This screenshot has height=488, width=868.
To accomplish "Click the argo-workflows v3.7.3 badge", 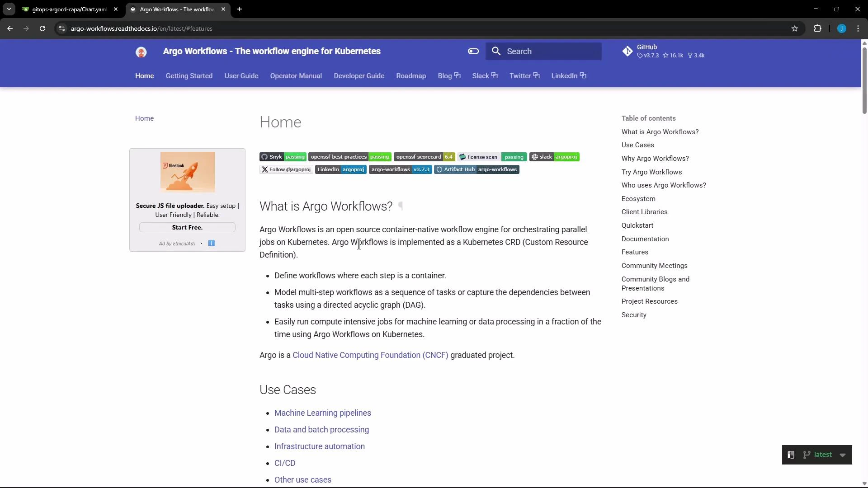I will point(401,169).
